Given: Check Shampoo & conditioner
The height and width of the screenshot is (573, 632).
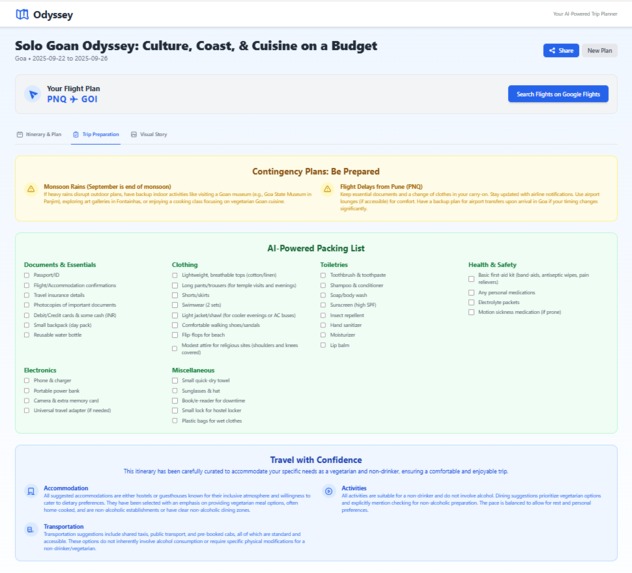Looking at the screenshot, I should 323,285.
